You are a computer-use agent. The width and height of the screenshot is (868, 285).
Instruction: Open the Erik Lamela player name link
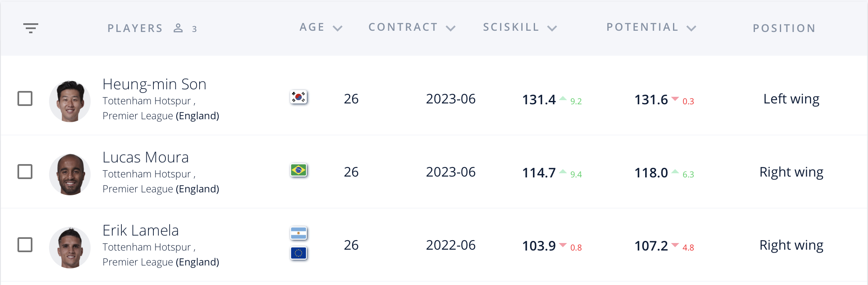(x=141, y=231)
